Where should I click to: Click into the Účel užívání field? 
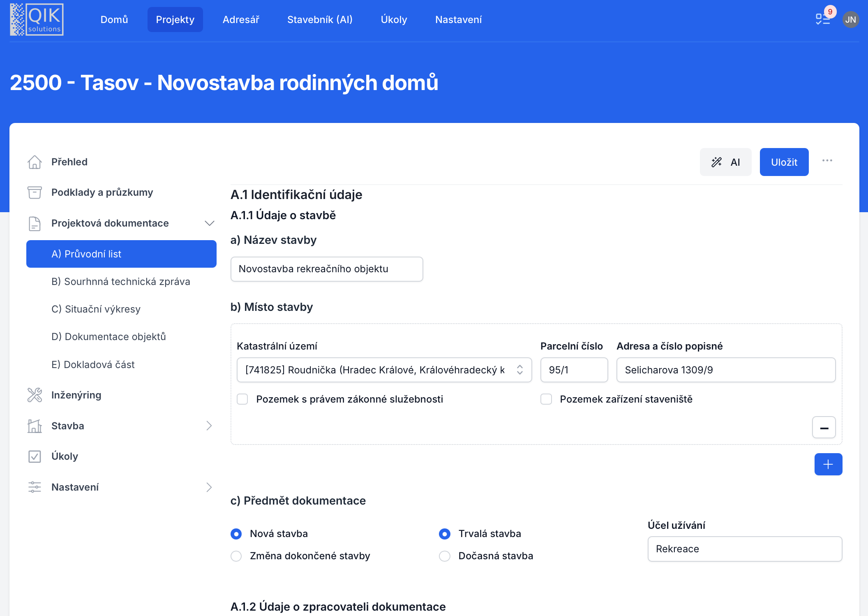coord(744,549)
